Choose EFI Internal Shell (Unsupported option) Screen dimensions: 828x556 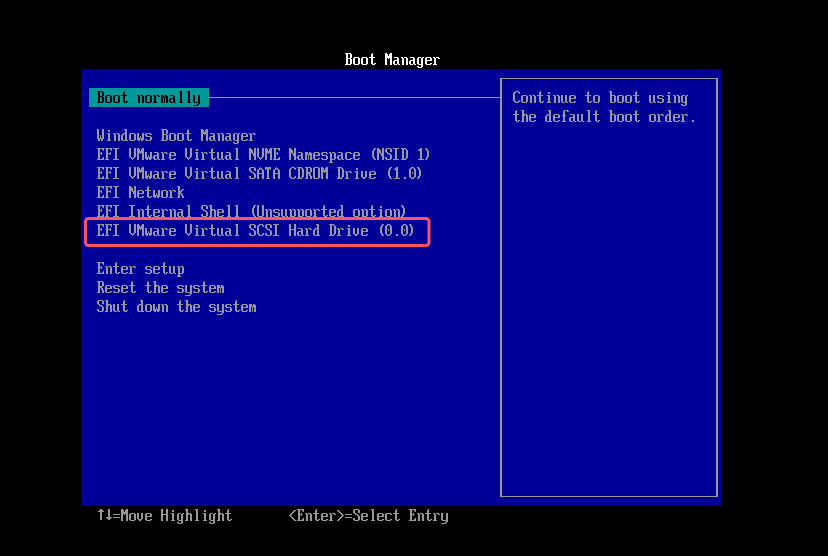[251, 212]
